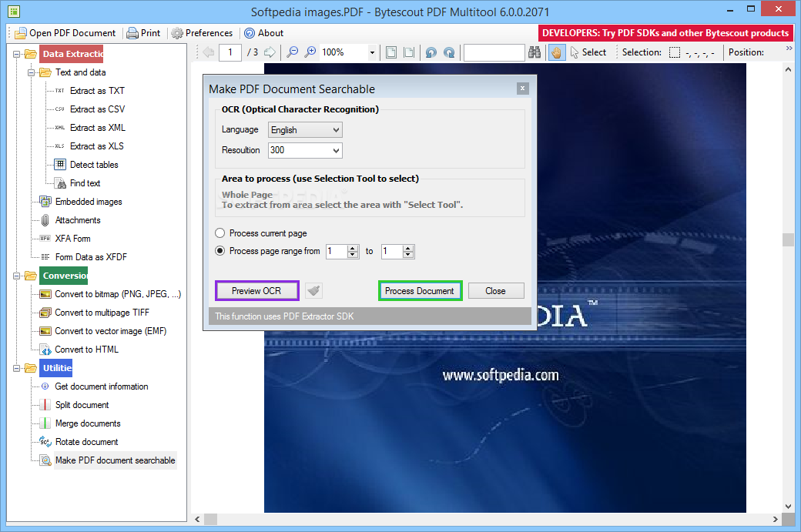Click the dialog Close button

[495, 290]
